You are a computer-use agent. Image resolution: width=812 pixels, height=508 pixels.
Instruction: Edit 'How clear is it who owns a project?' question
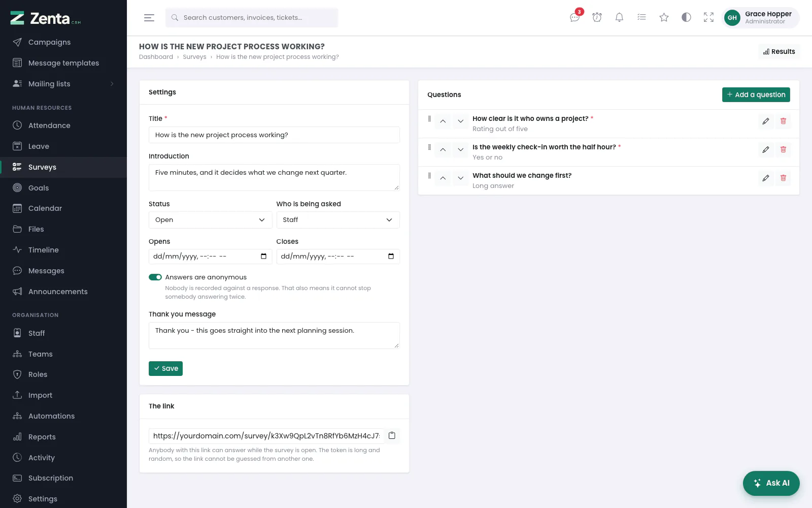(x=766, y=121)
